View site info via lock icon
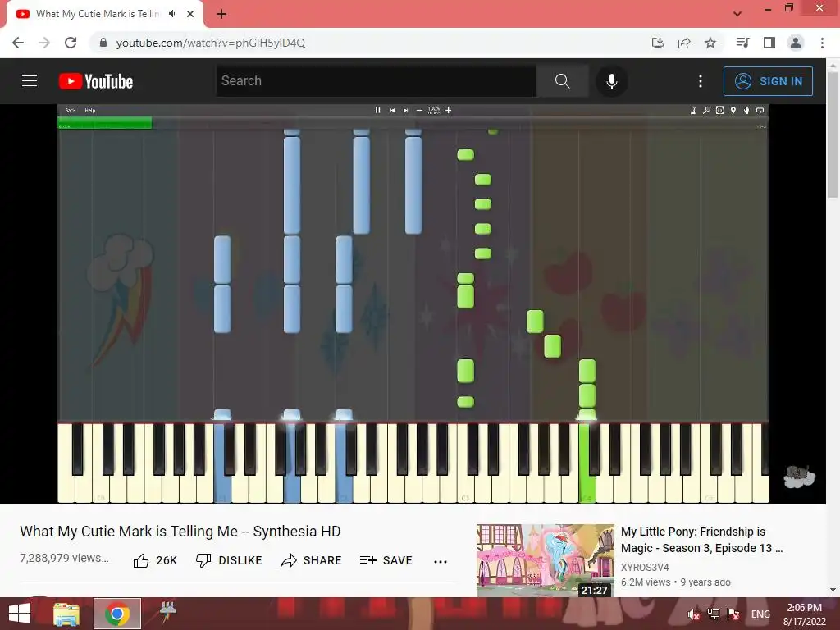Viewport: 840px width, 630px height. [103, 43]
